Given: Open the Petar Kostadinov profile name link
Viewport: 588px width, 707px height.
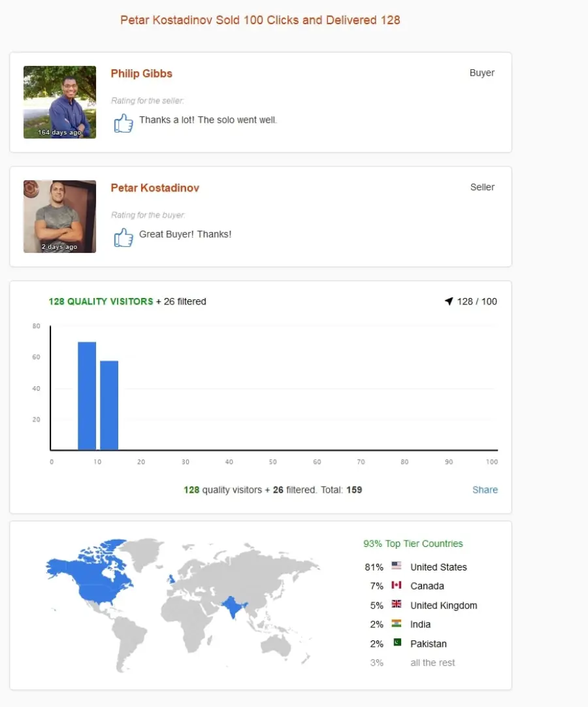Looking at the screenshot, I should [x=155, y=188].
